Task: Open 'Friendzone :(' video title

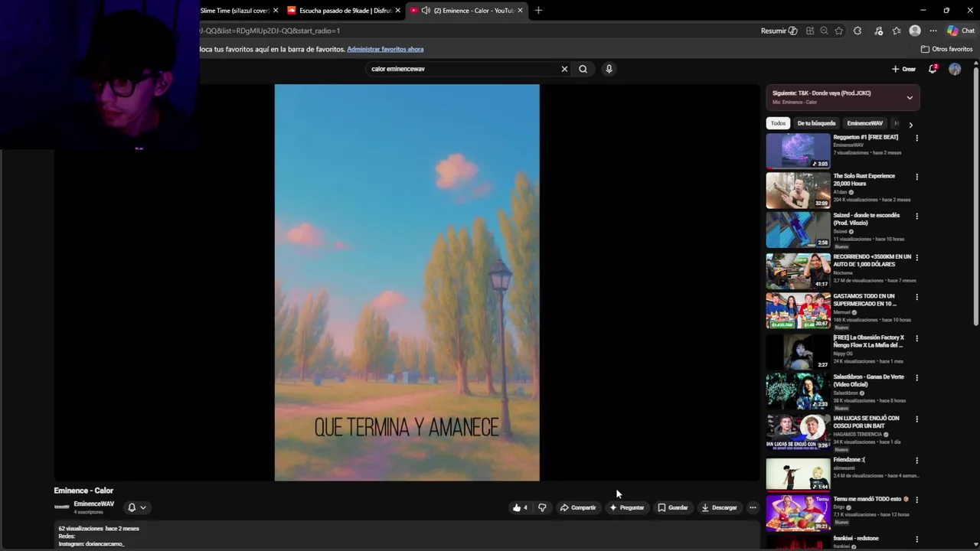Action: coord(849,460)
